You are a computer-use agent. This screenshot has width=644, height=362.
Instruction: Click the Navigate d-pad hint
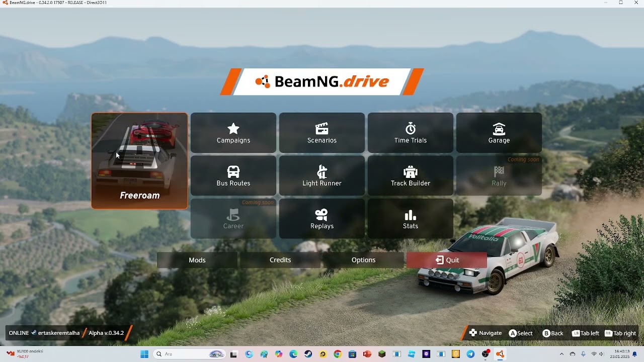(x=486, y=333)
